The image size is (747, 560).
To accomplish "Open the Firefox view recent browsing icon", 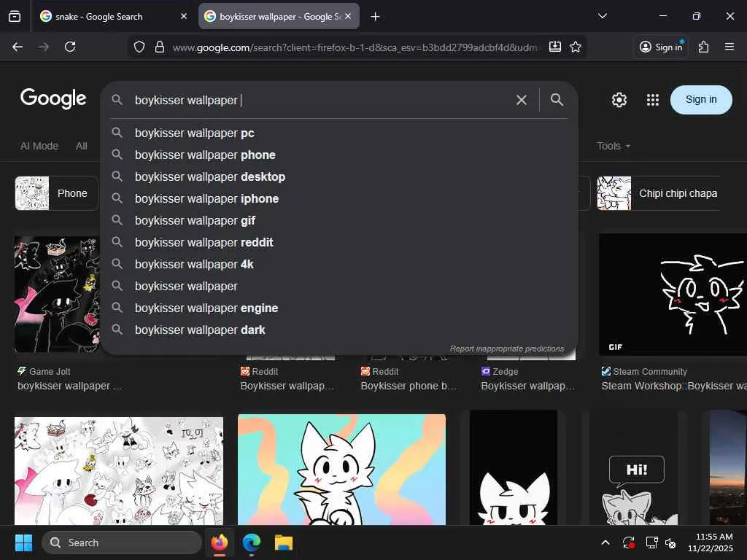I will [x=15, y=17].
